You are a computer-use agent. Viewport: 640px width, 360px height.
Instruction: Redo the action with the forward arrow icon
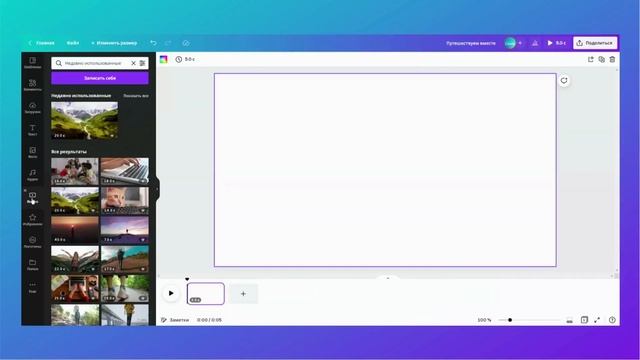click(x=168, y=43)
